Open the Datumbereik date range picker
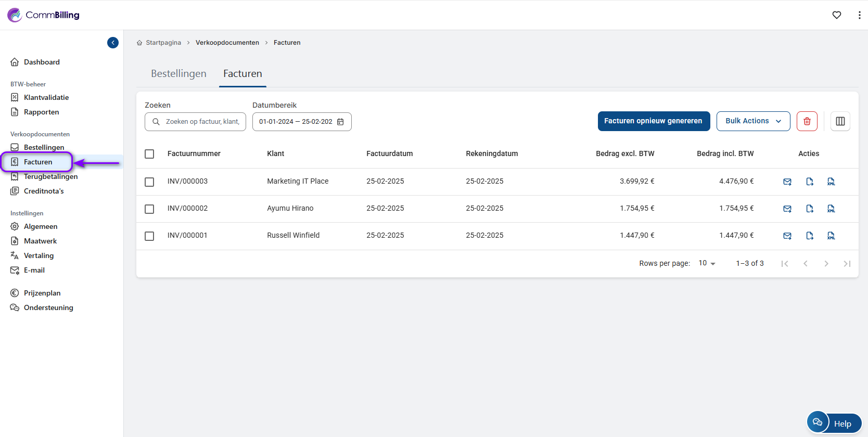This screenshot has height=437, width=868. (301, 122)
